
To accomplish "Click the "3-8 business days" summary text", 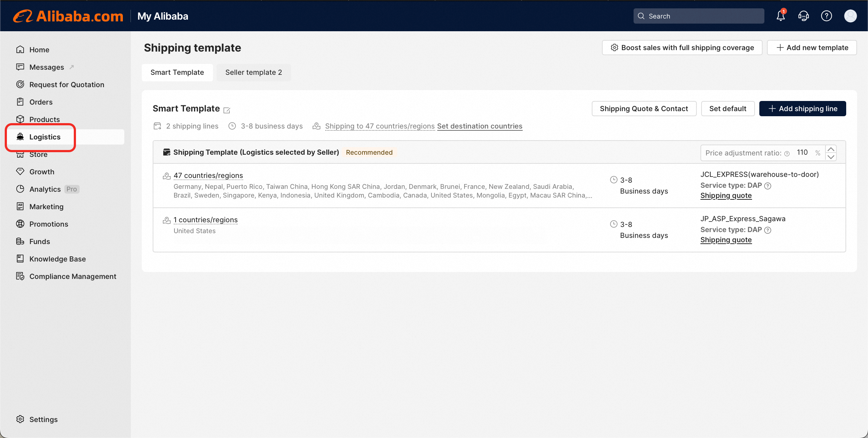I will 272,126.
